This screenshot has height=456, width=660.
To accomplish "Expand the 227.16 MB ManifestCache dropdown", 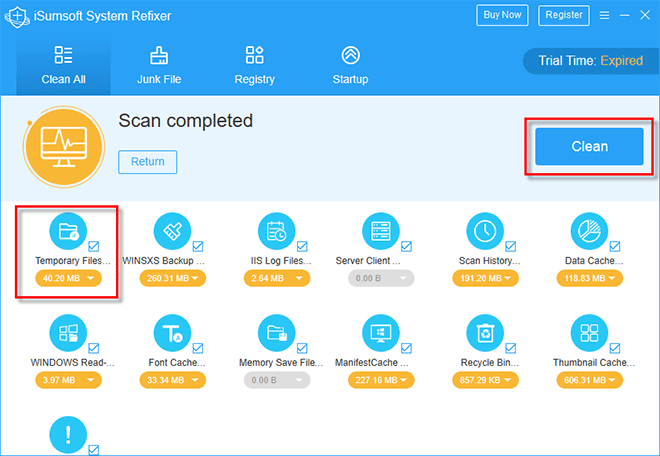I will tap(381, 380).
